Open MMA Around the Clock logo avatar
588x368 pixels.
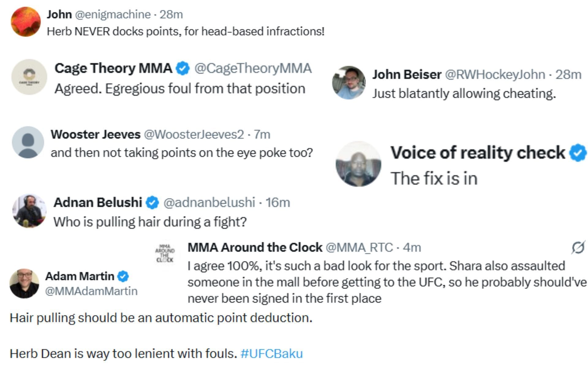coord(165,254)
